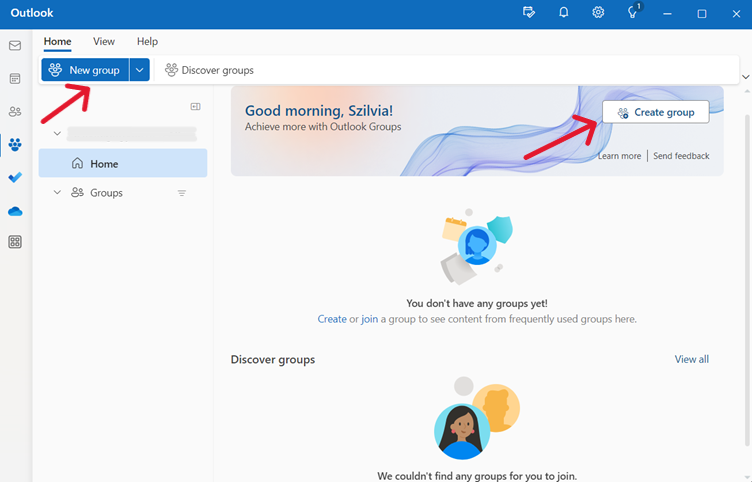Maximize the Outlook window
This screenshot has height=482, width=752.
pyautogui.click(x=702, y=13)
